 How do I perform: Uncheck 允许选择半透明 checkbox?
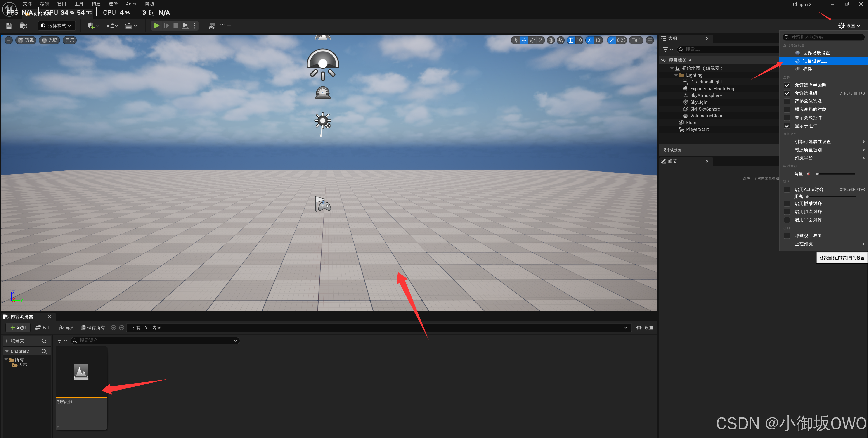[787, 85]
